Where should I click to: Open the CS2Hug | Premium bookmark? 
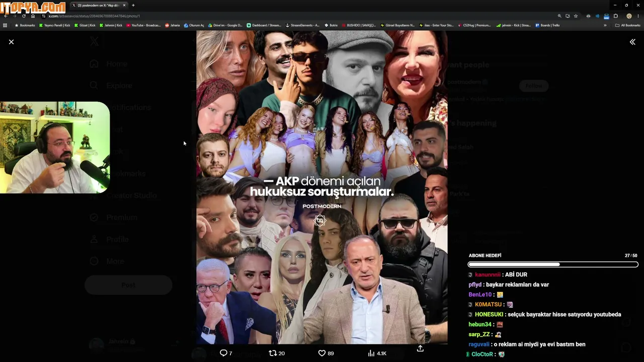tap(474, 25)
